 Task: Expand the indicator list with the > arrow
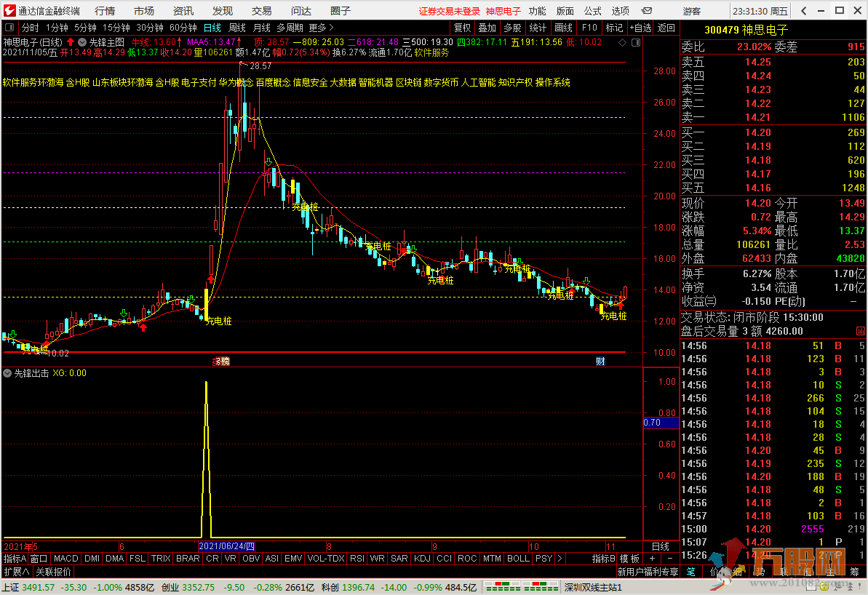pos(560,559)
